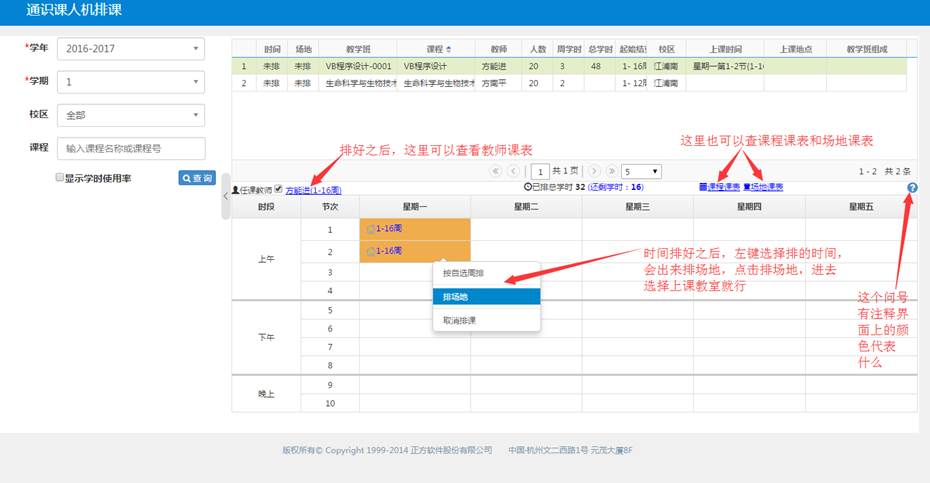This screenshot has height=483, width=930.
Task: Open the 课程课表 link
Action: pyautogui.click(x=719, y=187)
